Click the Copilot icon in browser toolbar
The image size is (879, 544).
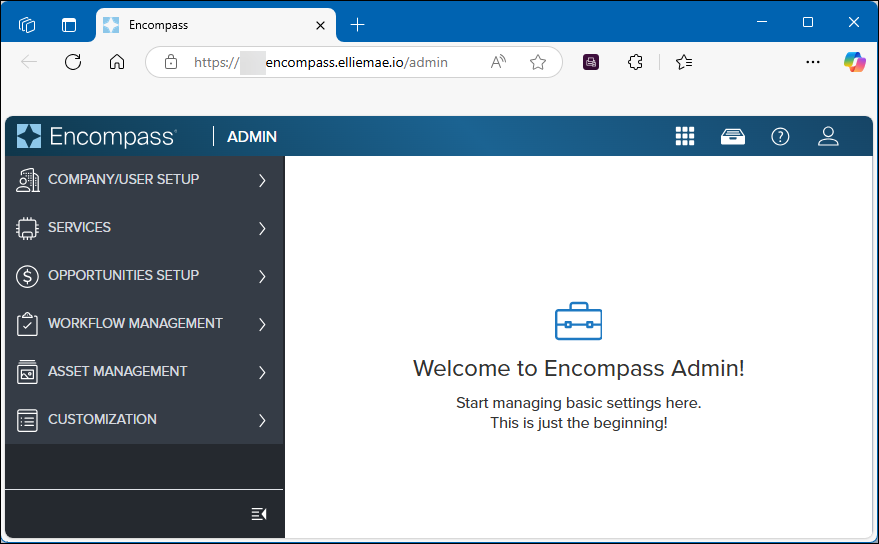(x=854, y=62)
